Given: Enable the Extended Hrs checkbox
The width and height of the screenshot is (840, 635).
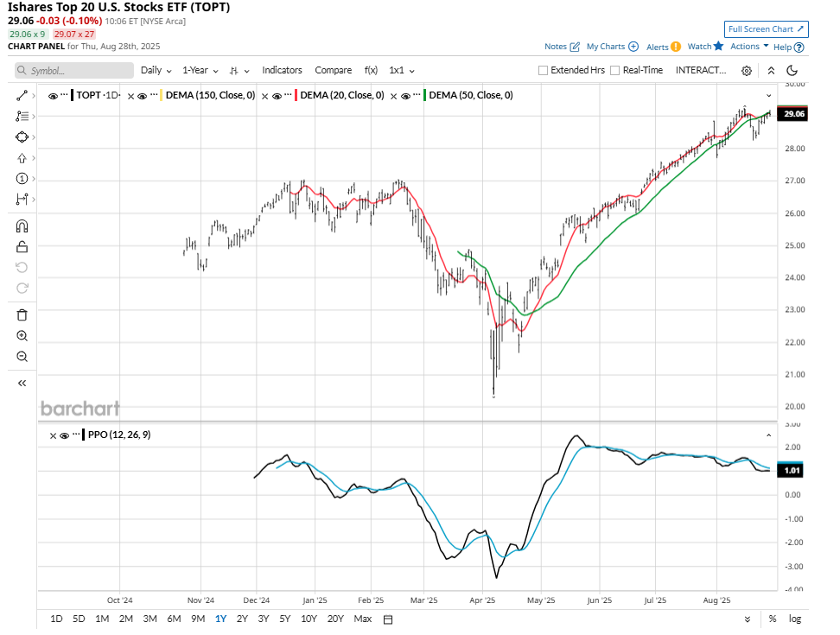Looking at the screenshot, I should tap(543, 71).
